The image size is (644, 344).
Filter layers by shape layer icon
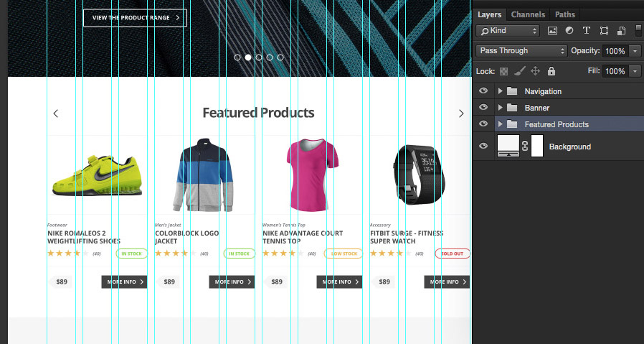(x=604, y=30)
